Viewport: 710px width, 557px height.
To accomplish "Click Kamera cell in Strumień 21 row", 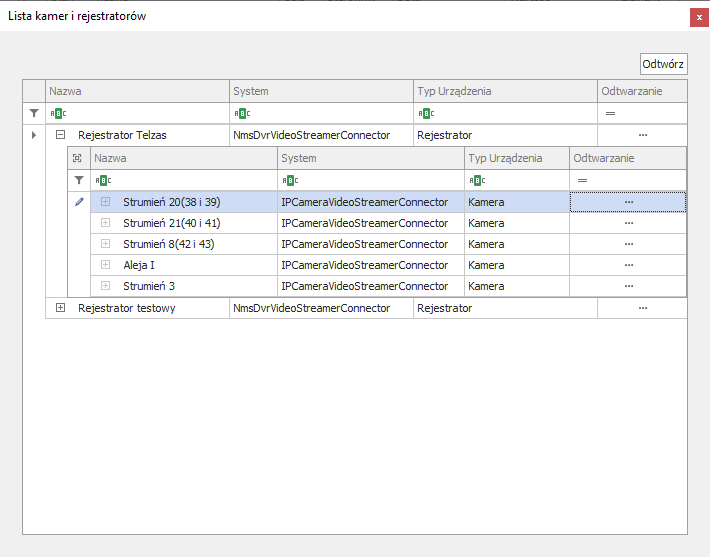I will click(x=517, y=223).
